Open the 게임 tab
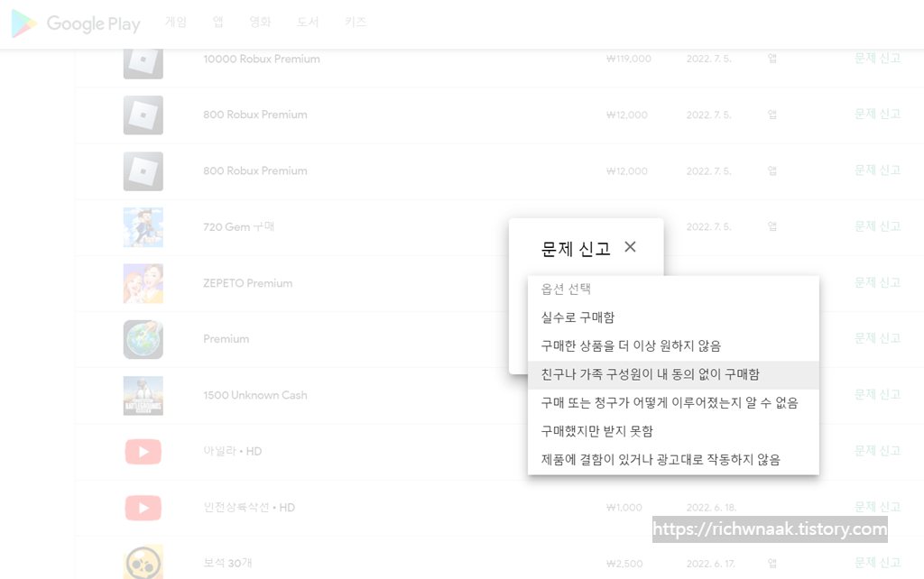 (x=176, y=22)
